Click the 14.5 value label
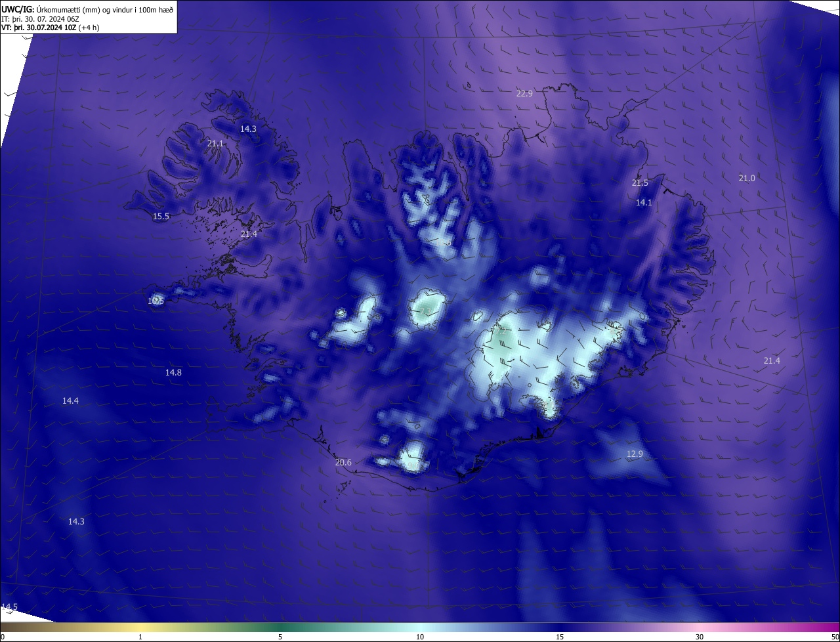Image resolution: width=840 pixels, height=642 pixels. [x=9, y=607]
